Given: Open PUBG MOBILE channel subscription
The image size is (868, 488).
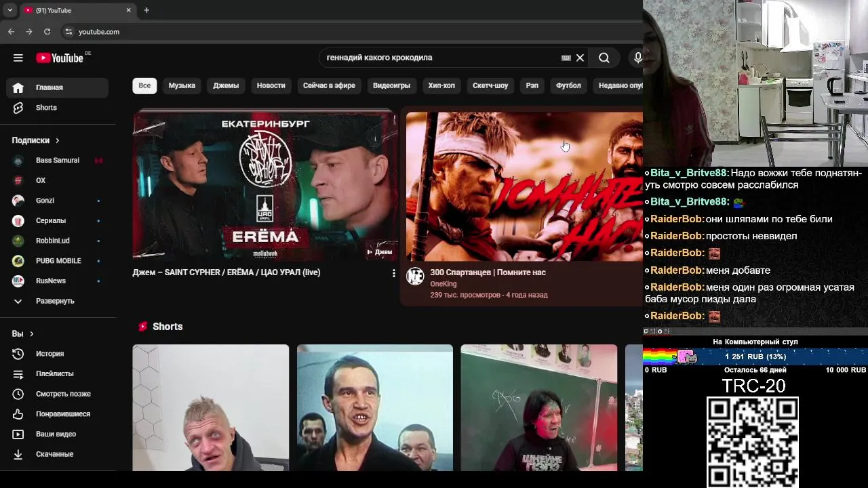Looking at the screenshot, I should point(58,261).
